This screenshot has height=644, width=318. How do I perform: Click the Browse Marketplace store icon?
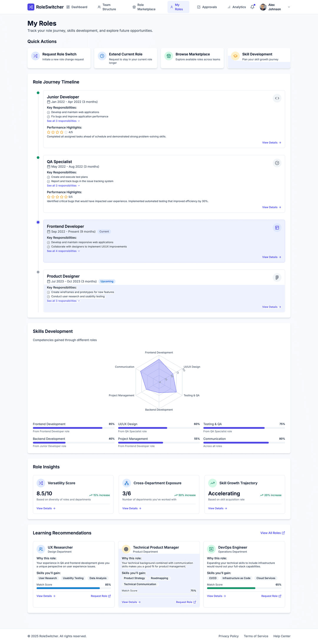[x=169, y=56]
